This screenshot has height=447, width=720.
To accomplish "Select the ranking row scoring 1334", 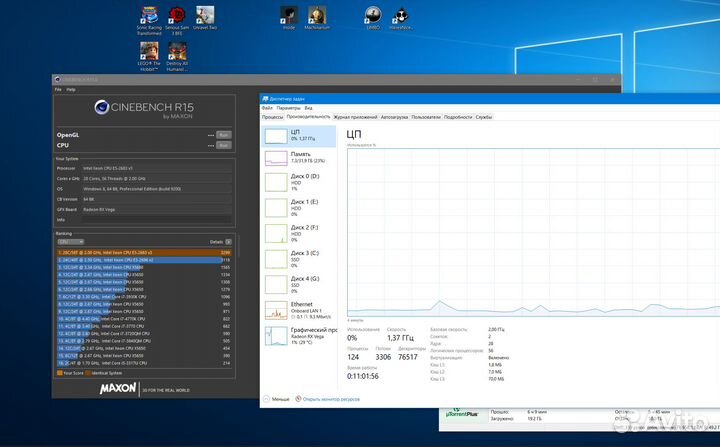I will point(144,274).
